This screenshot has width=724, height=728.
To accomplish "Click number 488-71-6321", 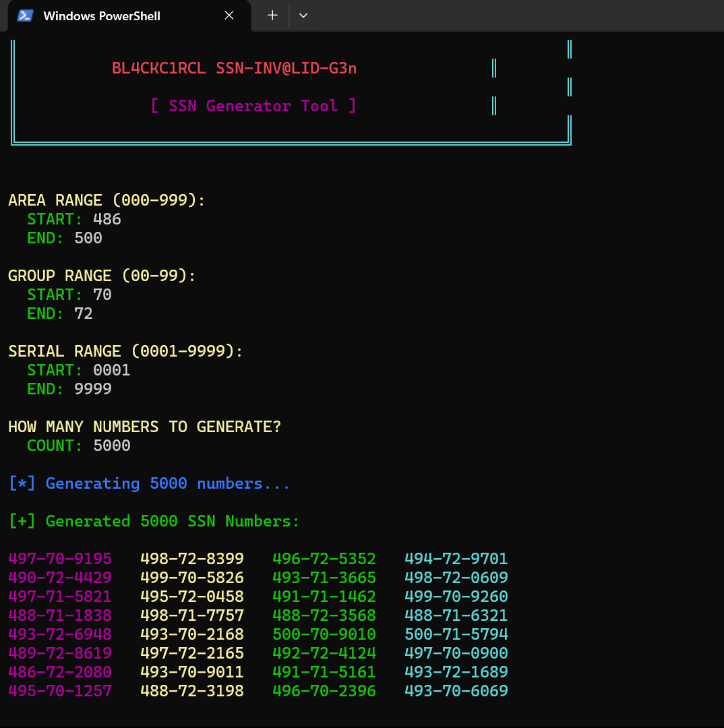I will click(456, 615).
